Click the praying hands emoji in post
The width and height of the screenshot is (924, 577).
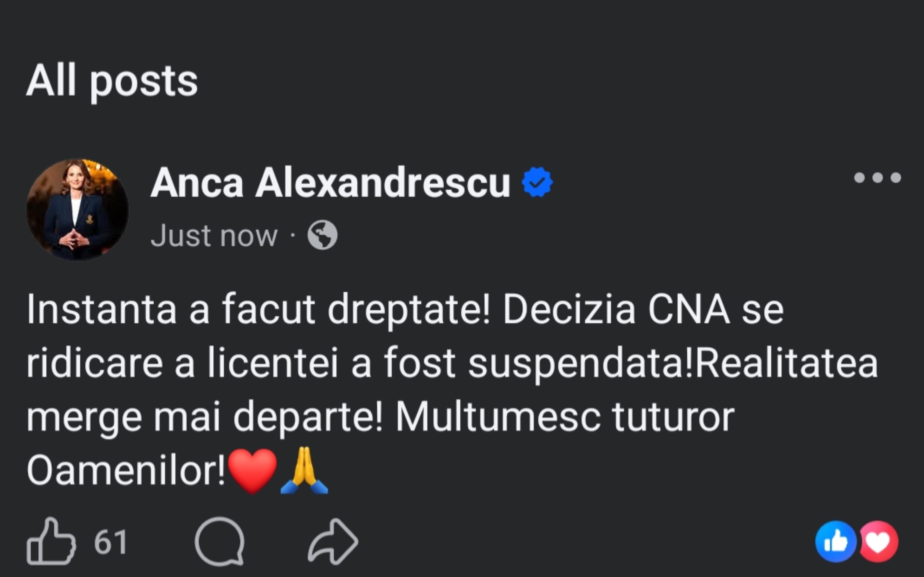click(304, 470)
